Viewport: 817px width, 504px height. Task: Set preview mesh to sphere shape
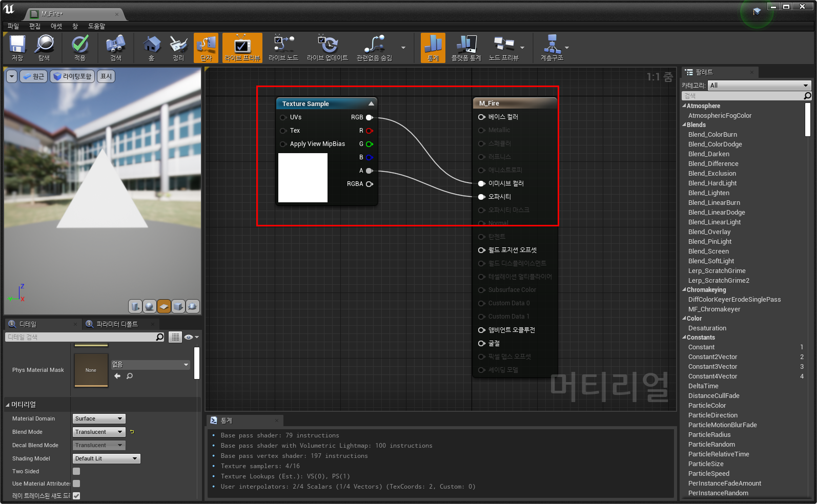[149, 306]
